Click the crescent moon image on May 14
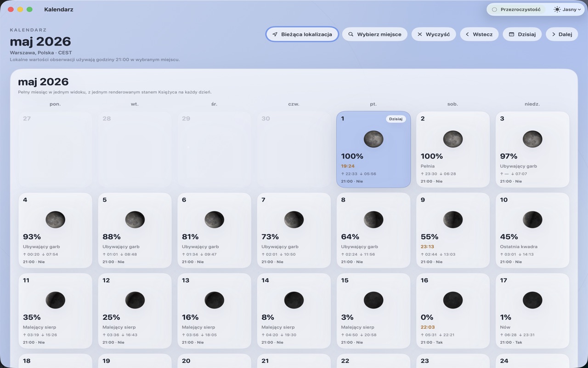The image size is (588, 368). 294,300
